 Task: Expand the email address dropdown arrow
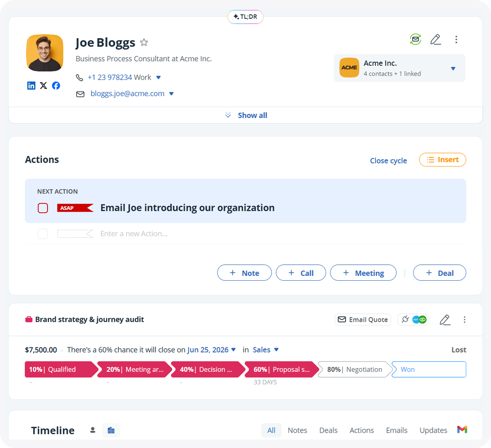tap(171, 94)
